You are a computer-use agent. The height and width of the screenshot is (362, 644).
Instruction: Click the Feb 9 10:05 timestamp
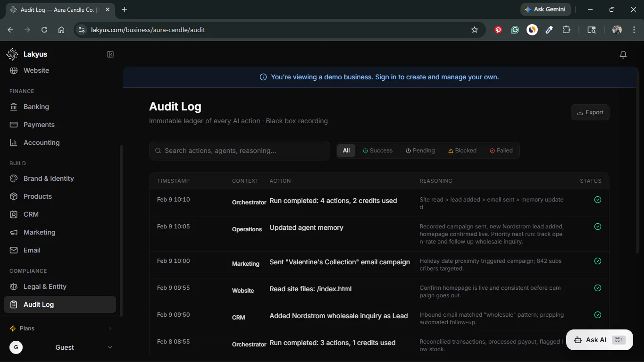point(173,227)
